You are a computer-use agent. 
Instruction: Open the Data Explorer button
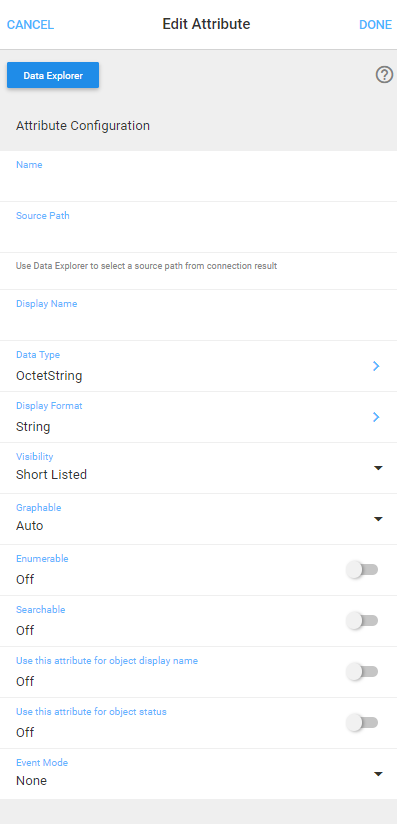pos(53,76)
